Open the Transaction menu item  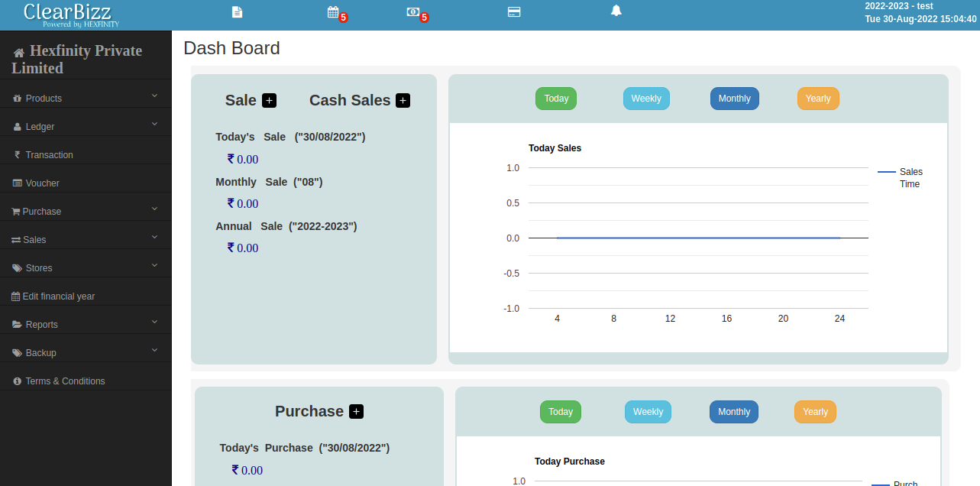click(x=49, y=155)
